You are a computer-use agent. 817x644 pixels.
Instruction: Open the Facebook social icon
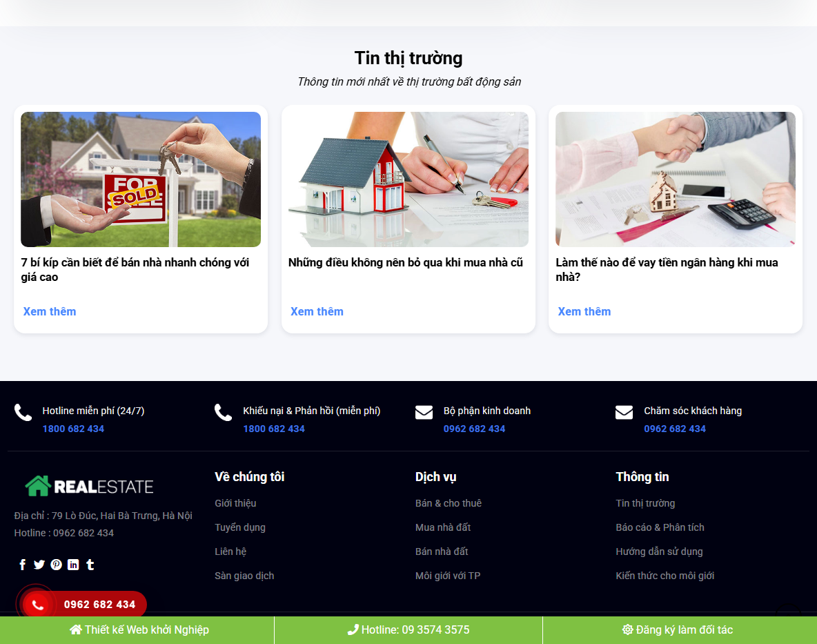(x=22, y=565)
